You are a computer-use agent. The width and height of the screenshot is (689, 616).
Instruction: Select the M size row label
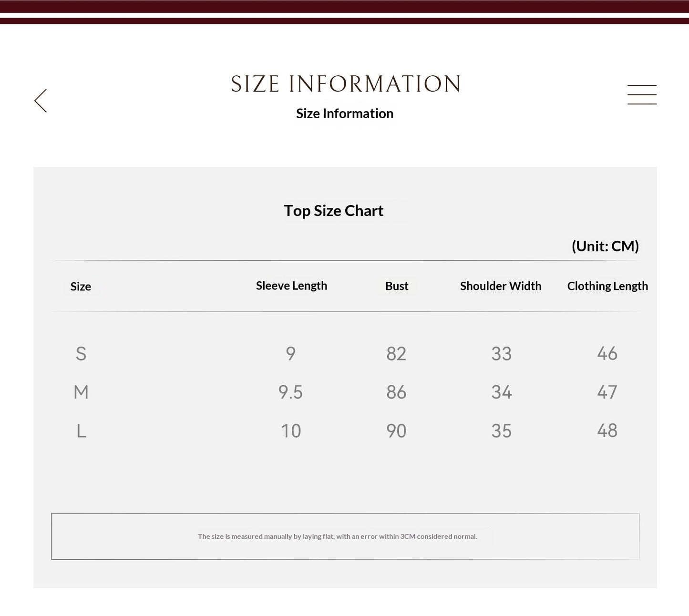[x=81, y=392]
